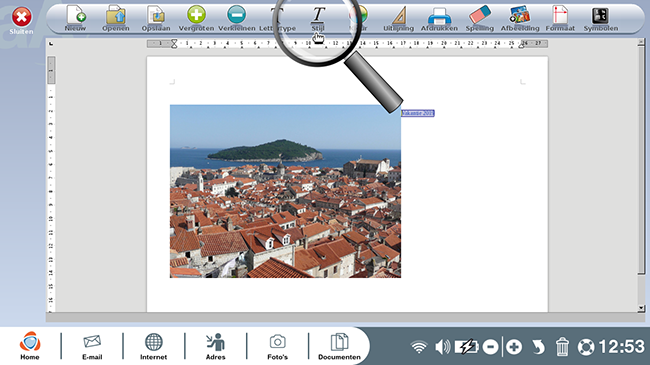Open the Symbolen special characters tool
The height and width of the screenshot is (365, 650).
[601, 18]
